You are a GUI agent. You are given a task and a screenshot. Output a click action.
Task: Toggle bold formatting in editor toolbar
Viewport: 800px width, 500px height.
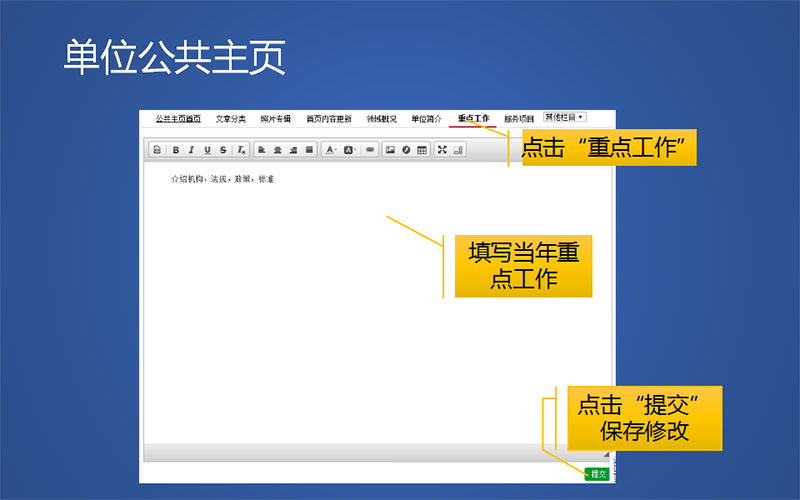pos(176,150)
